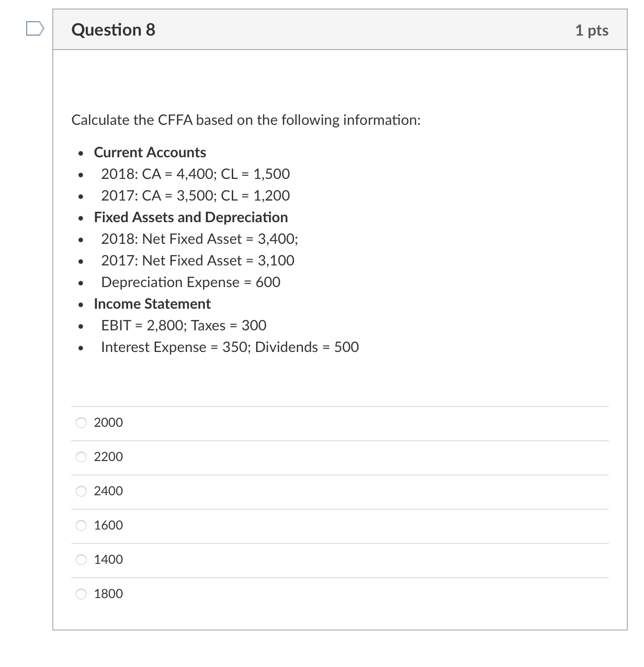Select the 1800 answer option
Viewport: 644px width, 667px height.
pyautogui.click(x=107, y=594)
